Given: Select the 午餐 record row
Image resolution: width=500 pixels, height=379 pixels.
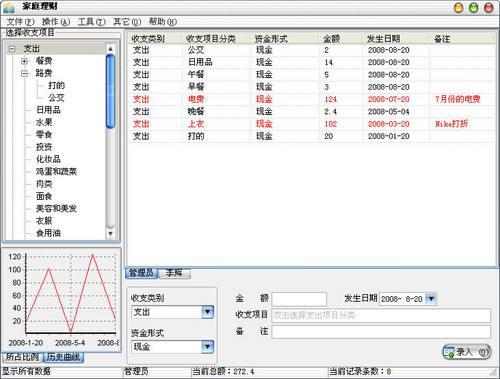Looking at the screenshot, I should point(312,75).
